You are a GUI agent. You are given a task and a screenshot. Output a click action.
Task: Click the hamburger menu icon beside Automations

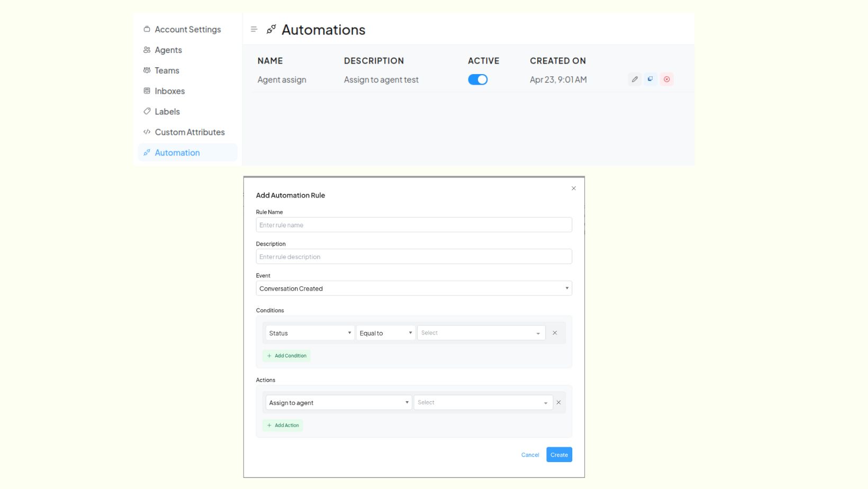point(254,30)
